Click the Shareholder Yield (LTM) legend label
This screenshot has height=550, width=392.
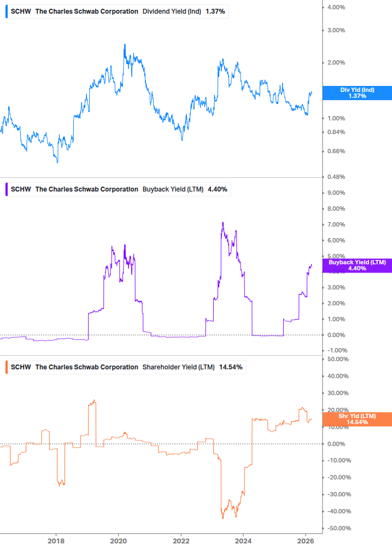click(x=178, y=367)
